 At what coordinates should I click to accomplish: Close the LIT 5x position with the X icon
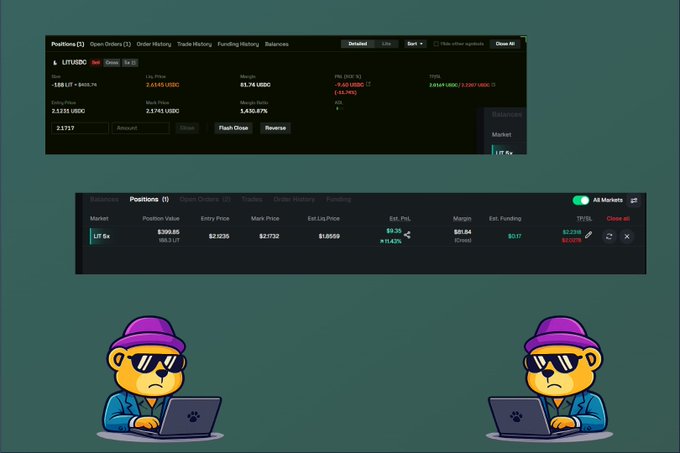627,236
